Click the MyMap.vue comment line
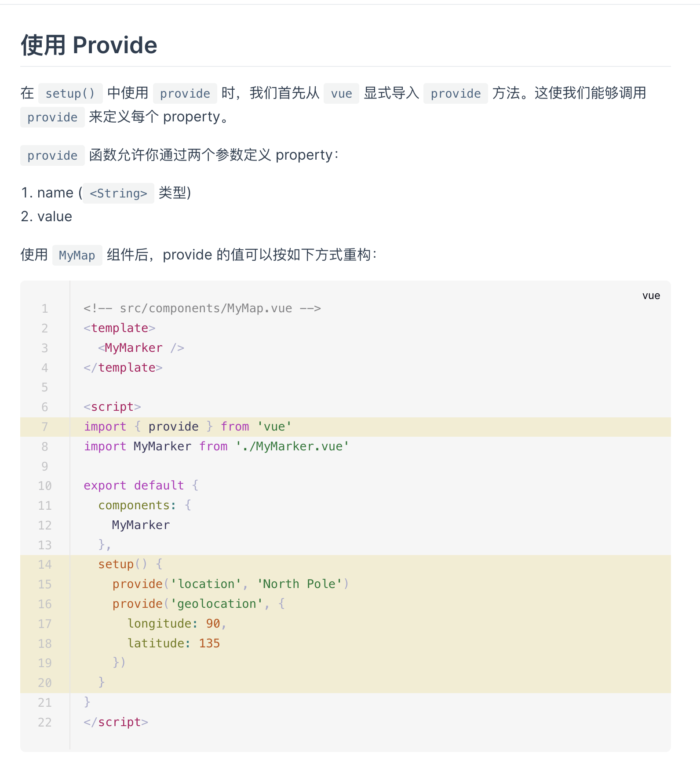 [x=202, y=308]
